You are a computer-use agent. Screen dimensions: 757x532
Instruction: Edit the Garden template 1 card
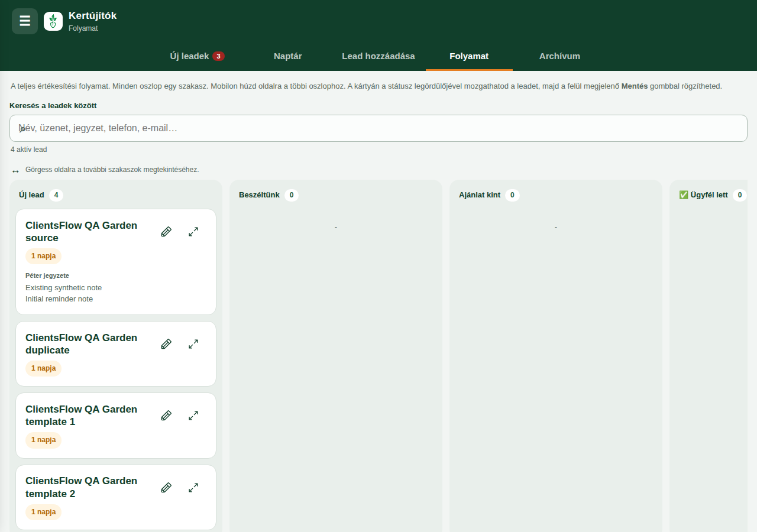(x=166, y=416)
